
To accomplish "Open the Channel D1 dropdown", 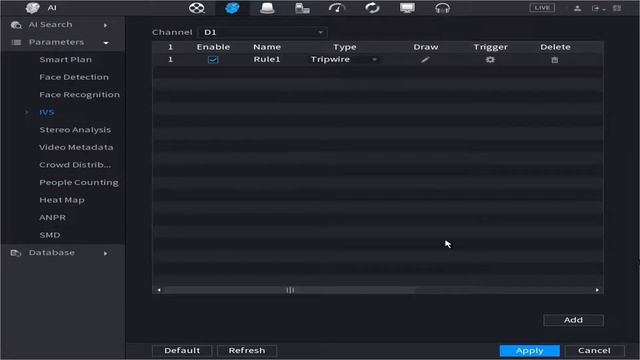I will [x=262, y=32].
